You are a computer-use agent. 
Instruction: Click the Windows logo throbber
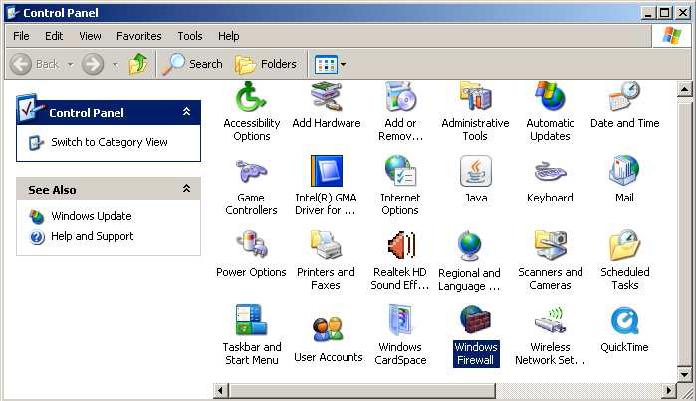point(672,36)
